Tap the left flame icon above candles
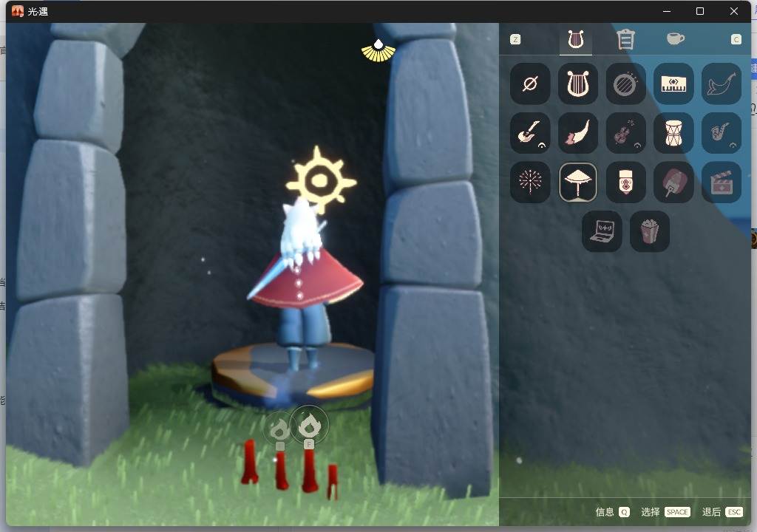The width and height of the screenshot is (757, 532). 279,429
